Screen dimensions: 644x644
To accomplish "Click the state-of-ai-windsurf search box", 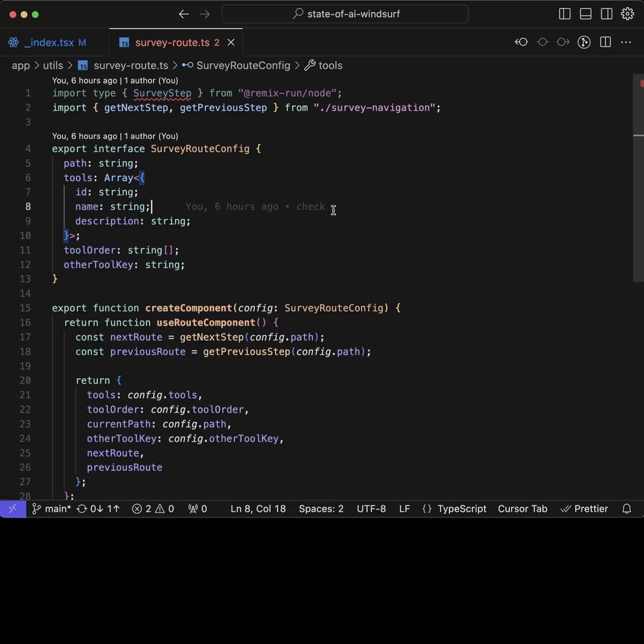I will 345,14.
